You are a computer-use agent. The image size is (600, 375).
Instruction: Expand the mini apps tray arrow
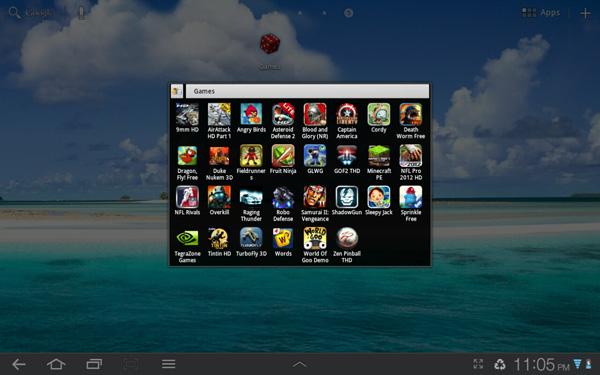(x=300, y=364)
